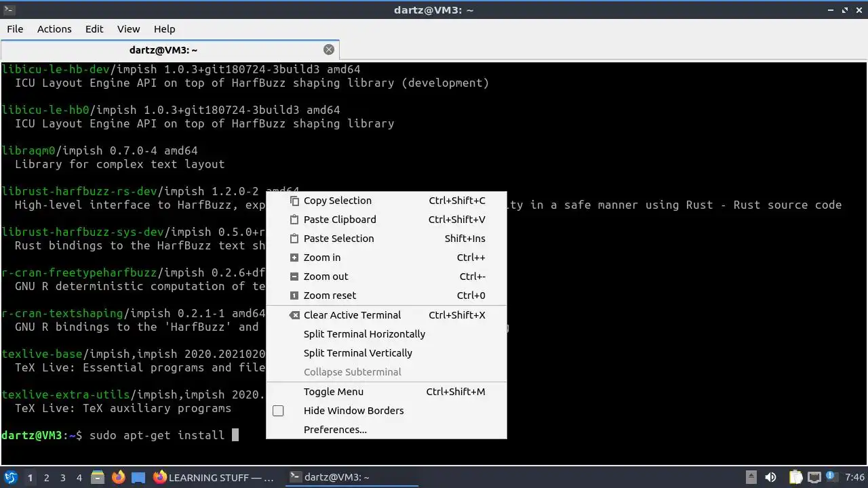Click the Copy Selection icon

click(294, 201)
